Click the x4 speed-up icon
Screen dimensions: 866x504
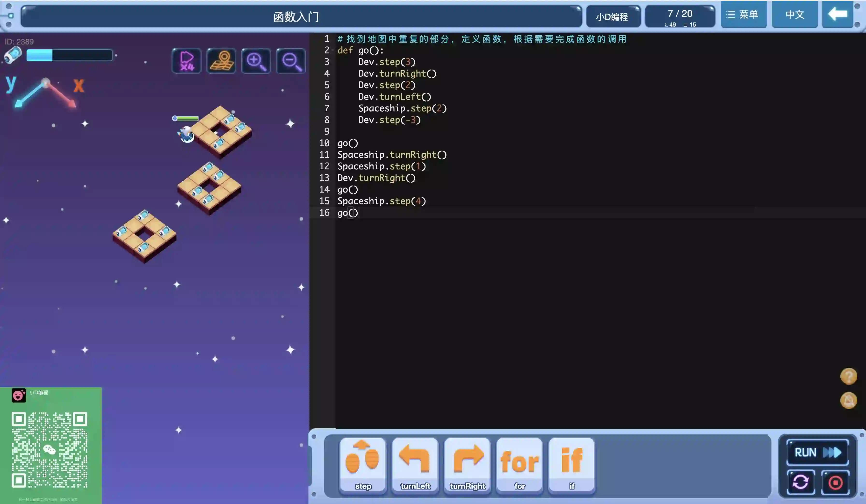187,61
